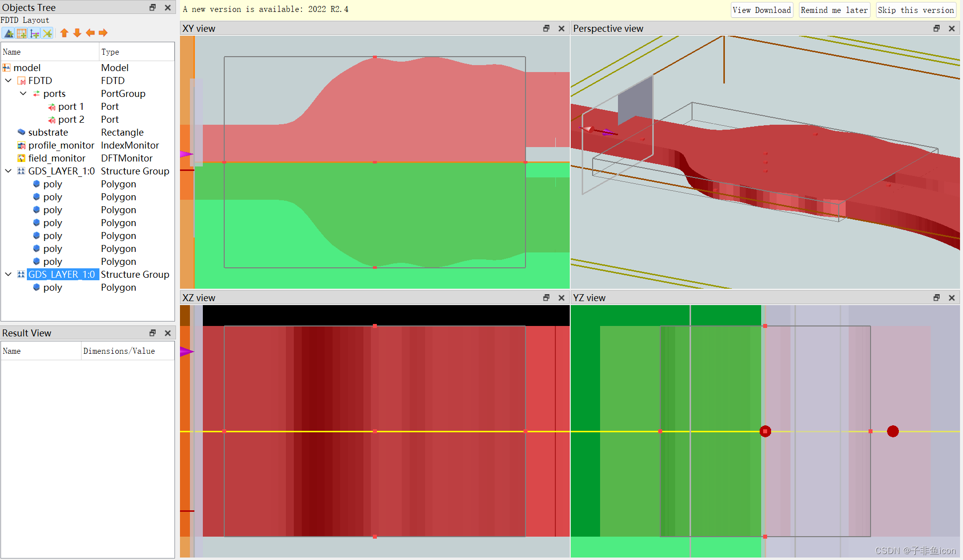Toggle the show structures filter icon

[9, 33]
